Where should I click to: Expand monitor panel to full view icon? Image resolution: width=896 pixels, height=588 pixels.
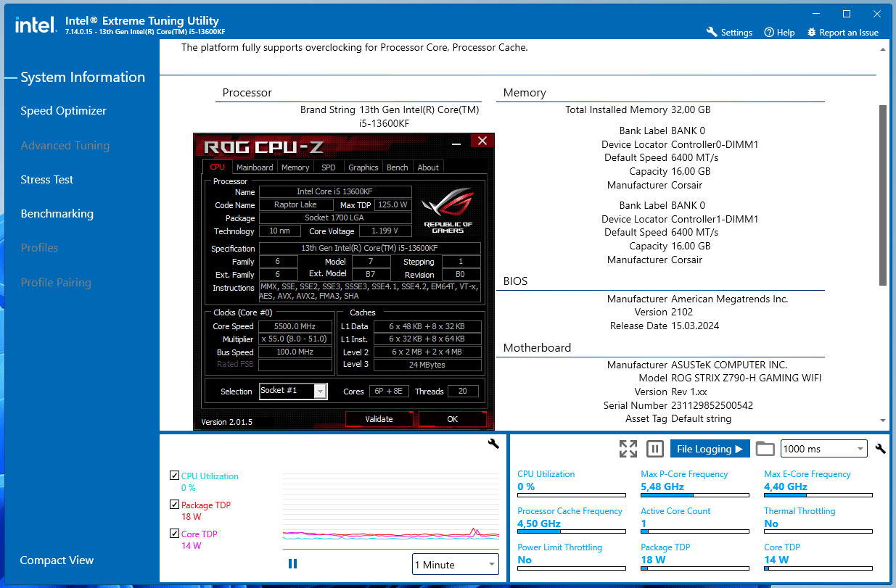(628, 449)
